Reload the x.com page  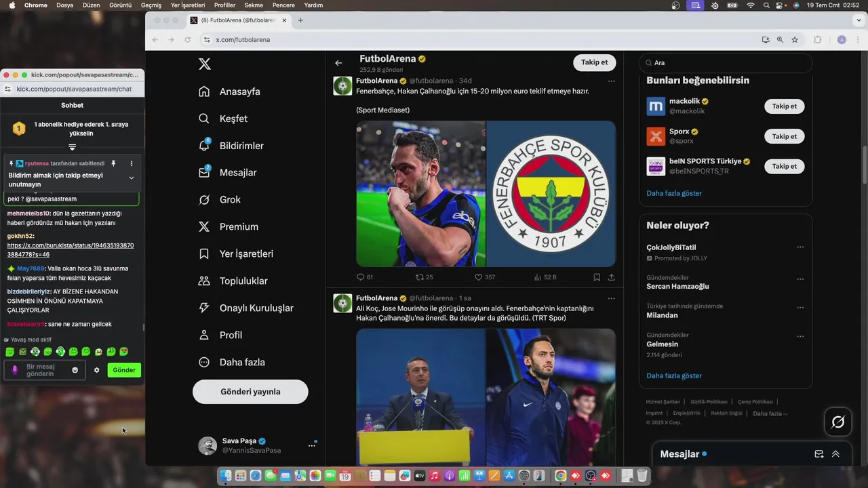(188, 40)
